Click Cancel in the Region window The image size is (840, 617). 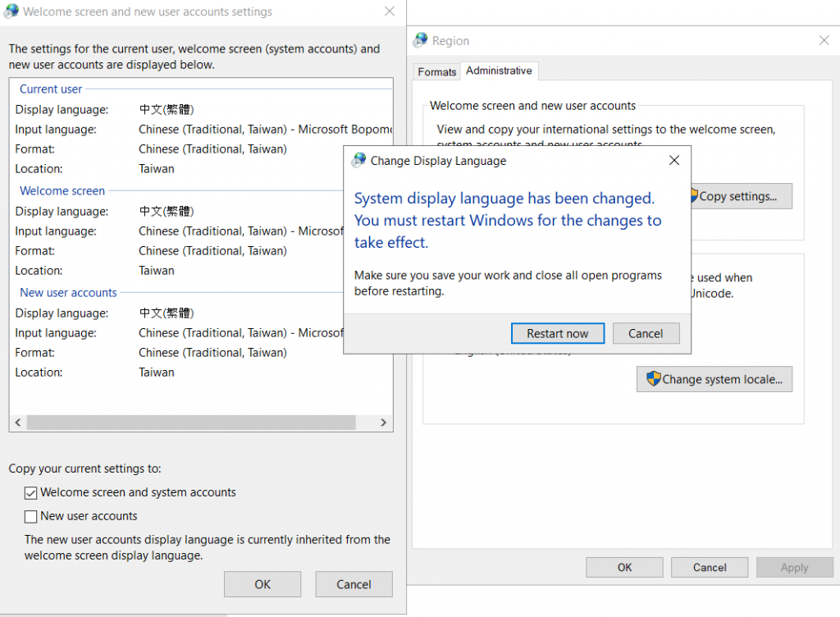coord(710,567)
